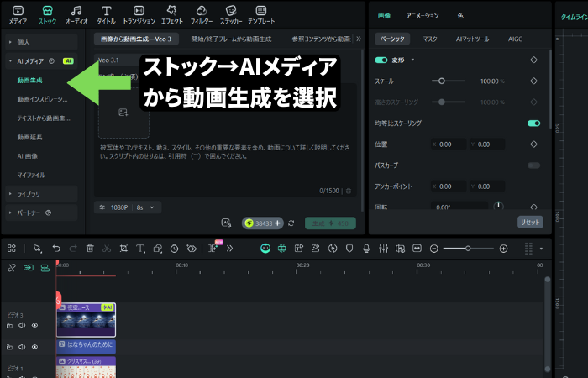This screenshot has height=378, width=588.
Task: Click the timeline zoom in plus icon
Action: pos(504,249)
